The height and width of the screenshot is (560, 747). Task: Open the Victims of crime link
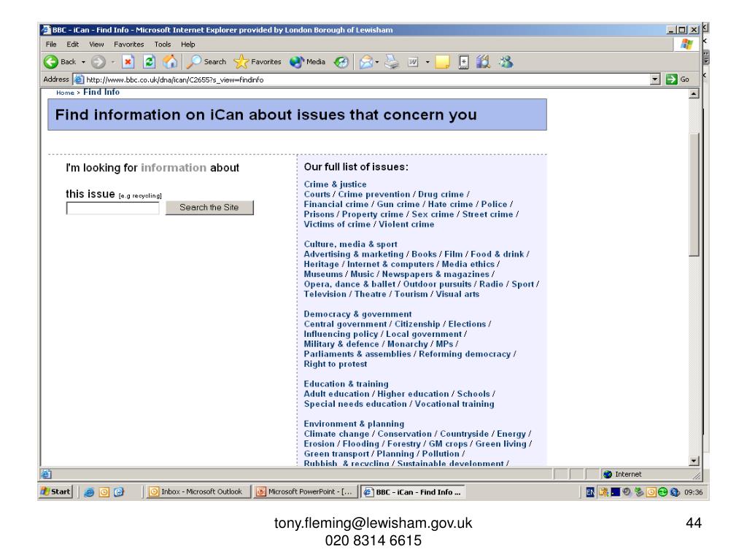point(337,225)
